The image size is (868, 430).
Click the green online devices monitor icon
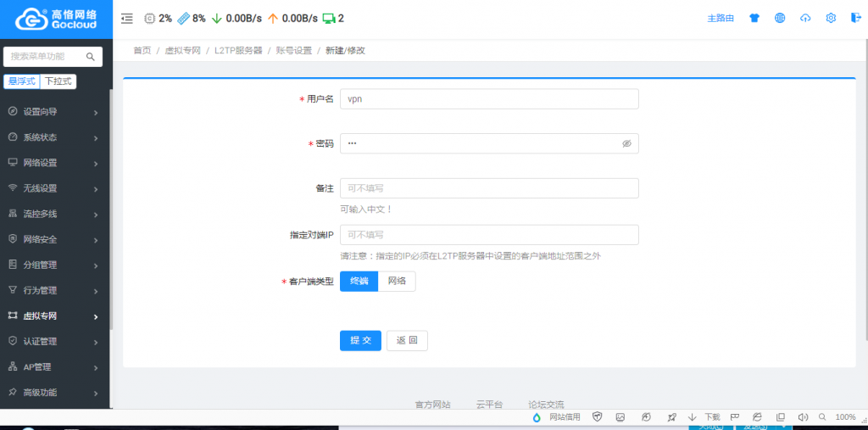coord(329,19)
